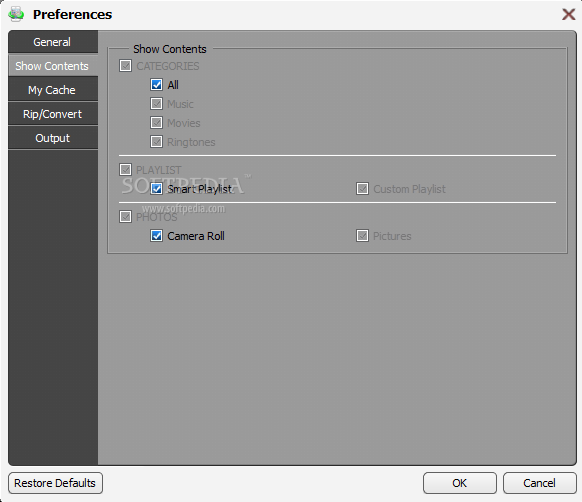
Task: Switch to the My Cache tab
Action: point(53,90)
